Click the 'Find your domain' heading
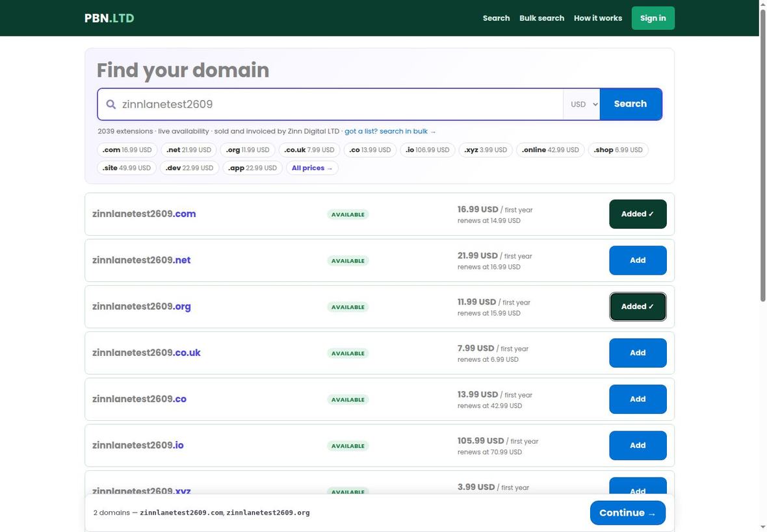The height and width of the screenshot is (532, 767). [x=183, y=70]
